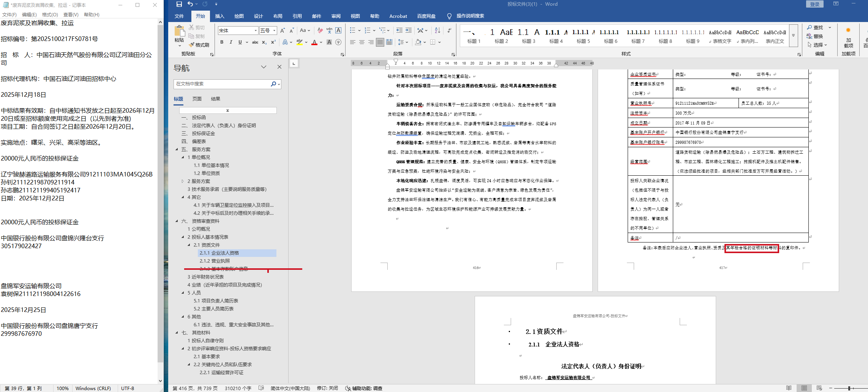Toggle Print Layout view in status bar

pos(804,388)
